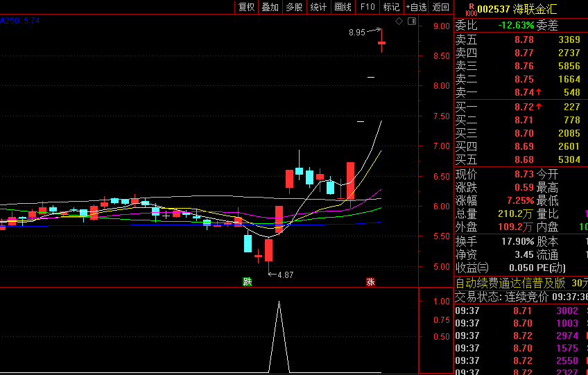588x375 pixels.
Task: Click 净资 value 3.45
Action: click(x=524, y=254)
